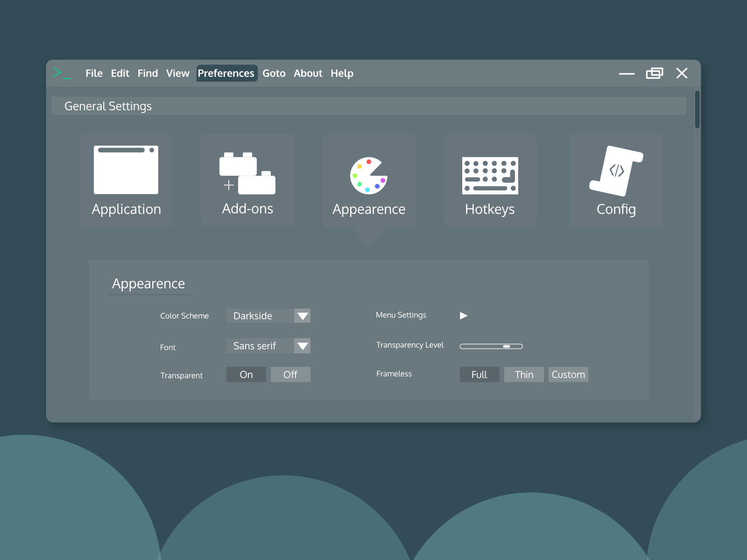
Task: Select the Add-ons settings icon
Action: tap(247, 180)
